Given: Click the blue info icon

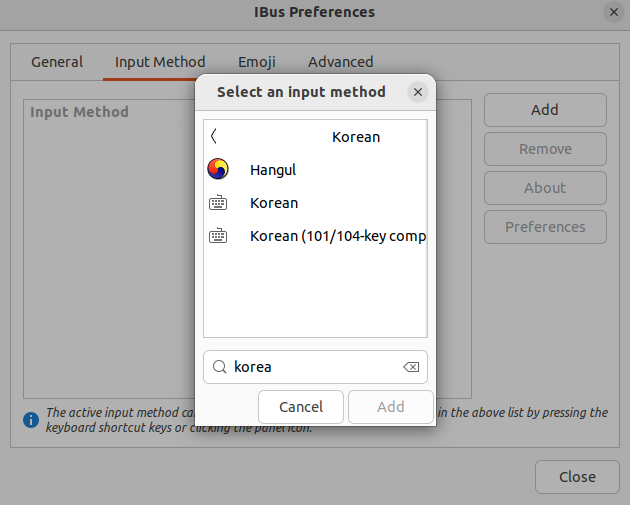Looking at the screenshot, I should [31, 420].
